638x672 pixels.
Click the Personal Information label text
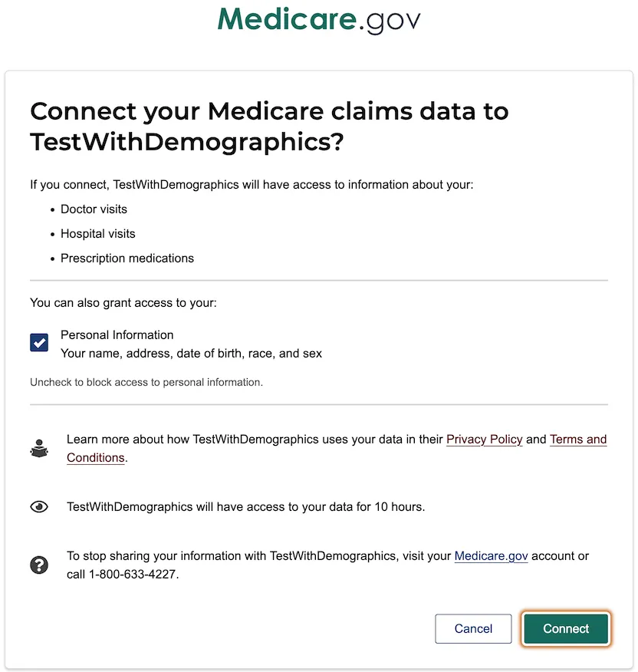[x=117, y=335]
